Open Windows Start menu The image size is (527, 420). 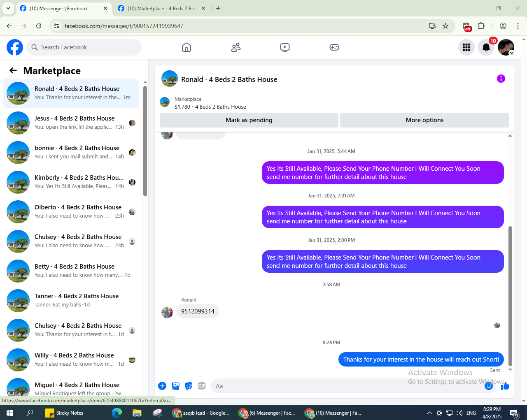coord(10,413)
